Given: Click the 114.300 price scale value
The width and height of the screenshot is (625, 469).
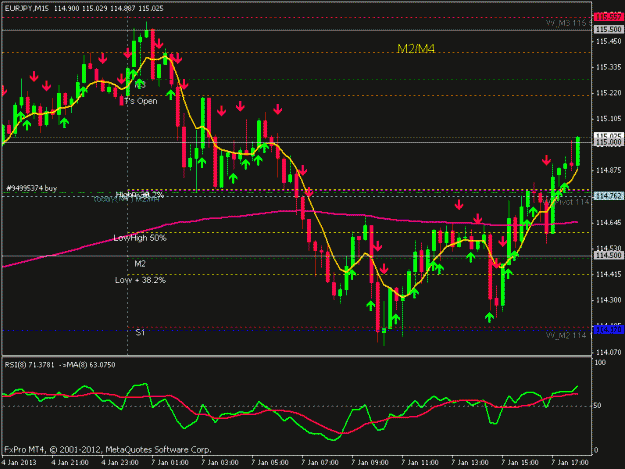Looking at the screenshot, I should tap(609, 300).
